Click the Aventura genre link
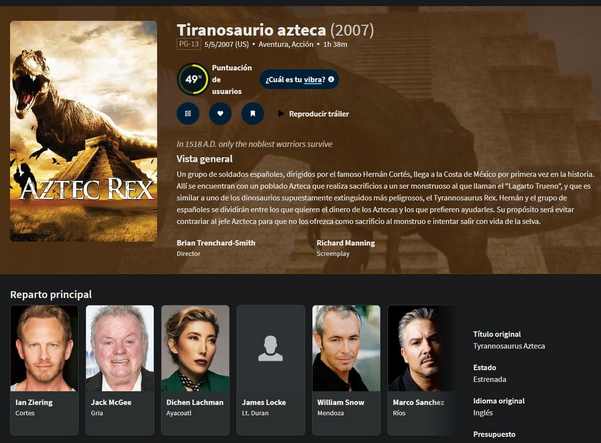This screenshot has width=601, height=443. (274, 44)
